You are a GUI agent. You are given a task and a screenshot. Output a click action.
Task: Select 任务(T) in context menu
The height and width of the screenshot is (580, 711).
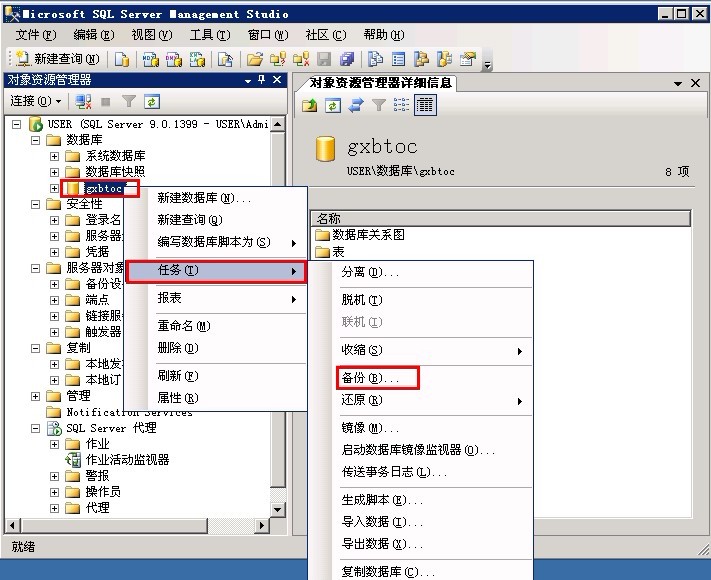point(216,271)
